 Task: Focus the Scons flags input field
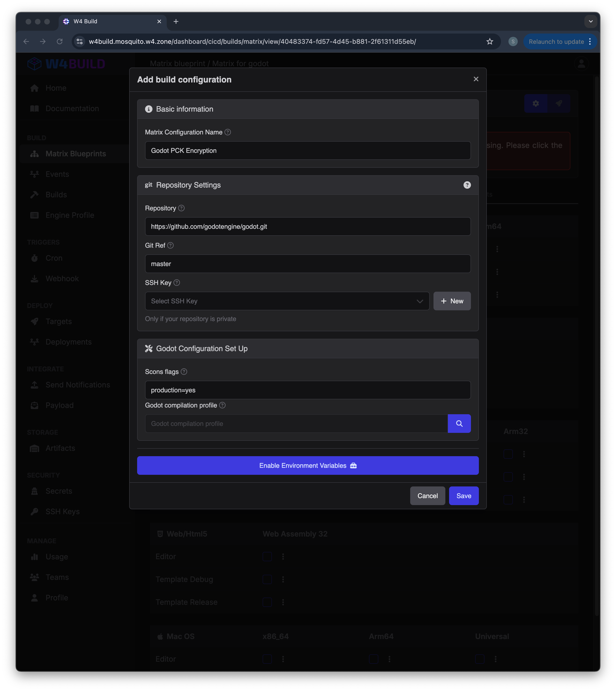(x=308, y=390)
